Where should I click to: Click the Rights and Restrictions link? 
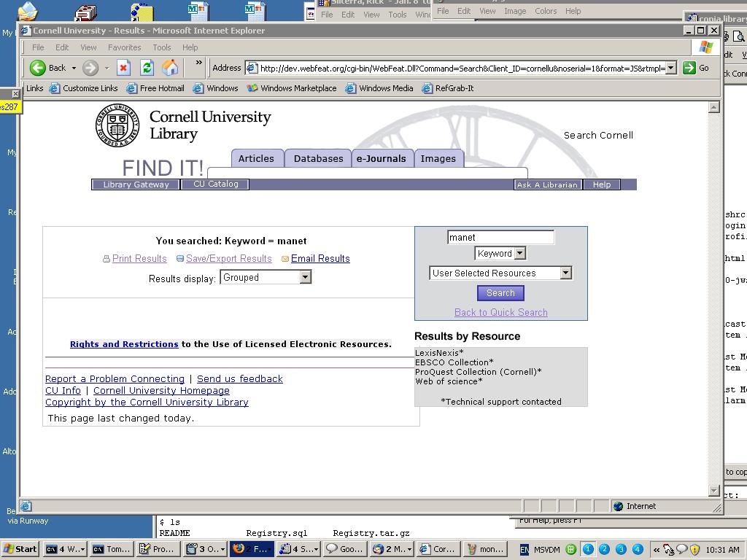coord(124,344)
